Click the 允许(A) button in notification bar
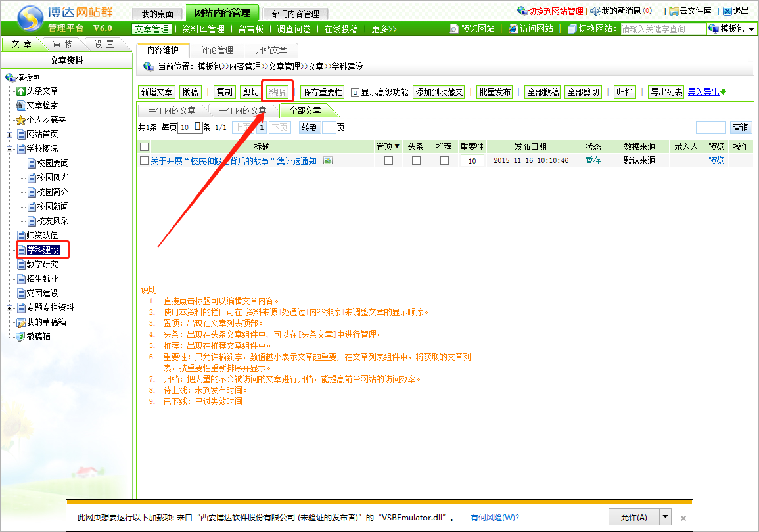 [634, 517]
